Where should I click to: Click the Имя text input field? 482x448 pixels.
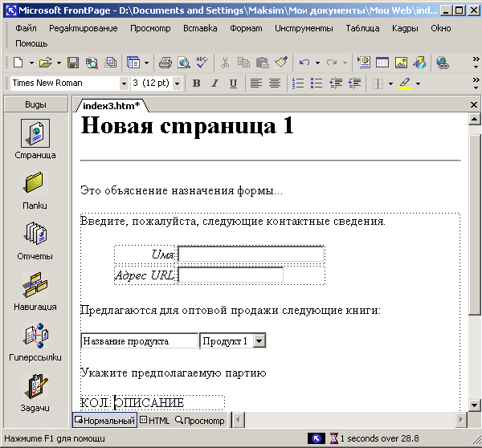pyautogui.click(x=251, y=255)
